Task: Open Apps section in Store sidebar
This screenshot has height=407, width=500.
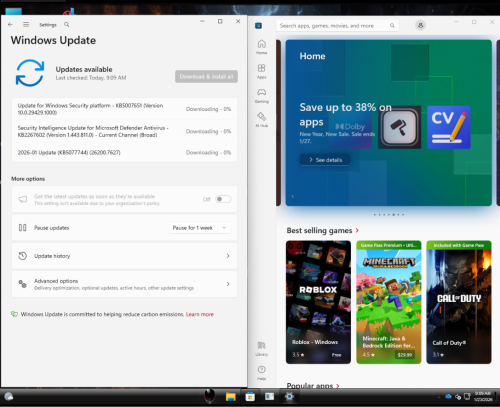Action: coord(262,71)
